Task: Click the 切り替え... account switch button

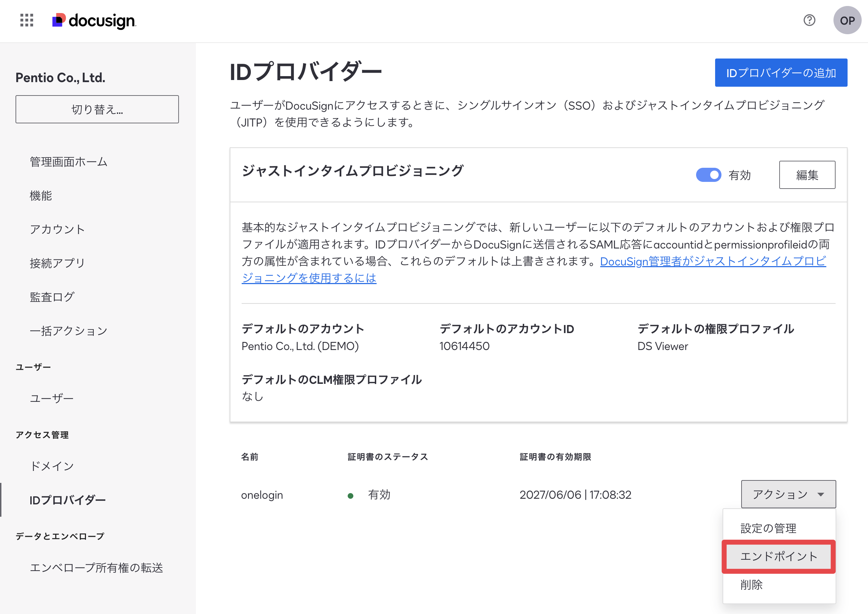Action: [97, 109]
